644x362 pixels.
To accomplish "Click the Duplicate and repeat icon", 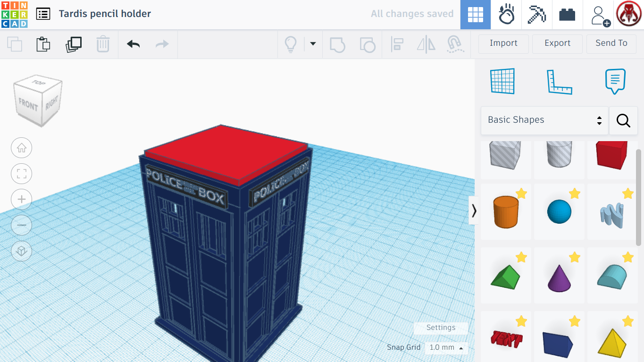I will (74, 44).
